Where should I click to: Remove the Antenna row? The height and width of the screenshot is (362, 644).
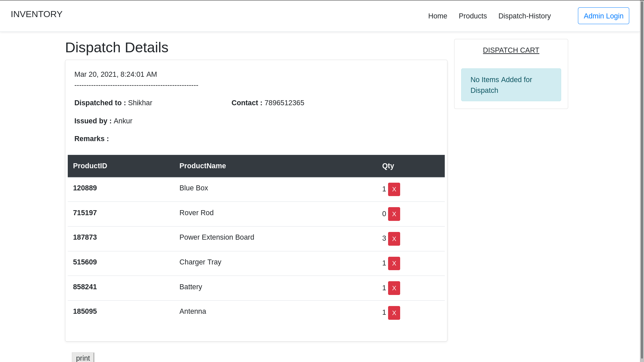click(394, 313)
